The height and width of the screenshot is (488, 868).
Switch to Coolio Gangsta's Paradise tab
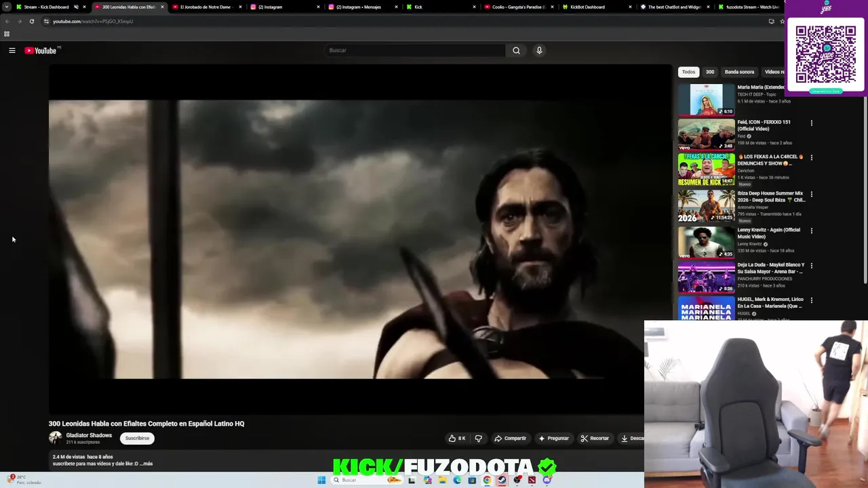519,7
